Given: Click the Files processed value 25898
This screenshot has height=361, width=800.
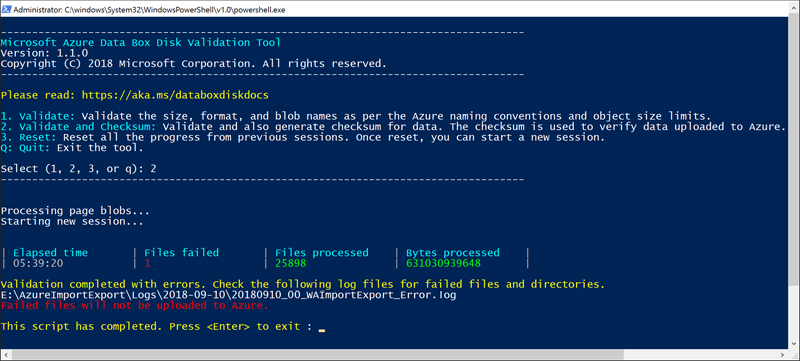Looking at the screenshot, I should point(291,264).
